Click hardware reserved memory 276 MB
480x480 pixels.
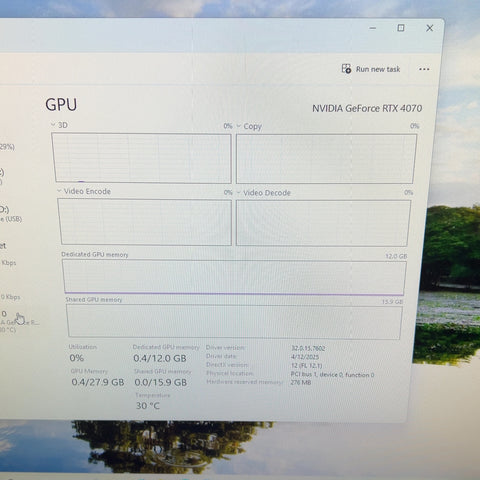click(301, 383)
